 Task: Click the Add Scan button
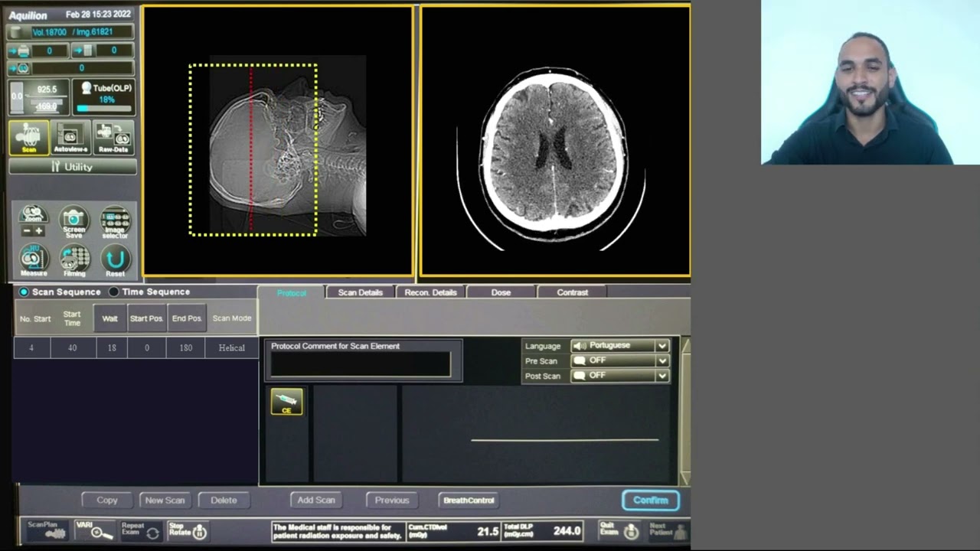click(x=316, y=500)
